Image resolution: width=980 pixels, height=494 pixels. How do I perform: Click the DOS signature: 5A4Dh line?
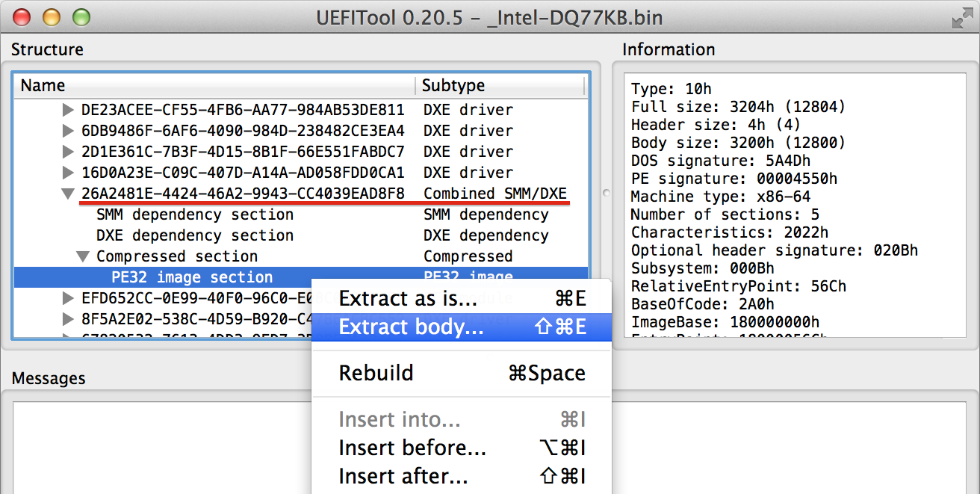720,161
